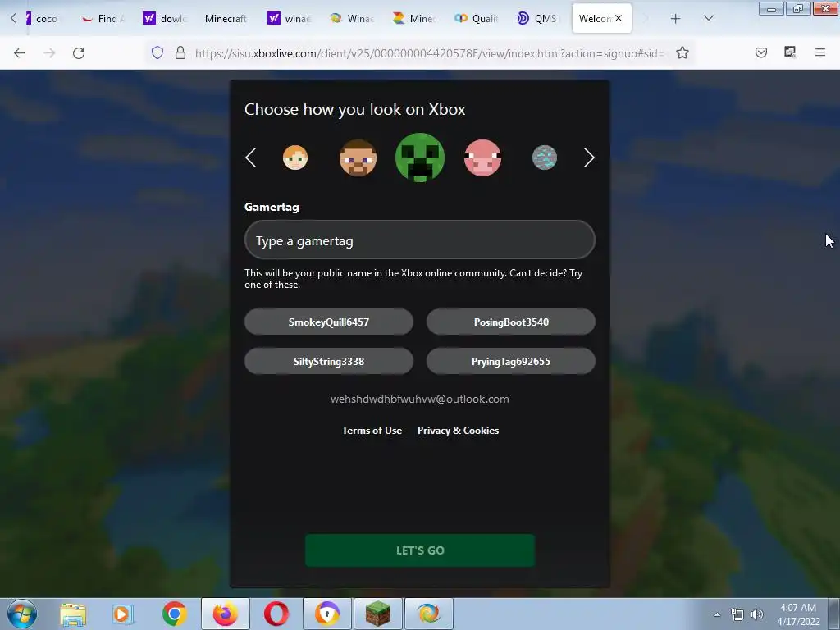The height and width of the screenshot is (630, 840).
Task: Open the Windows Start menu orb
Action: tap(22, 614)
